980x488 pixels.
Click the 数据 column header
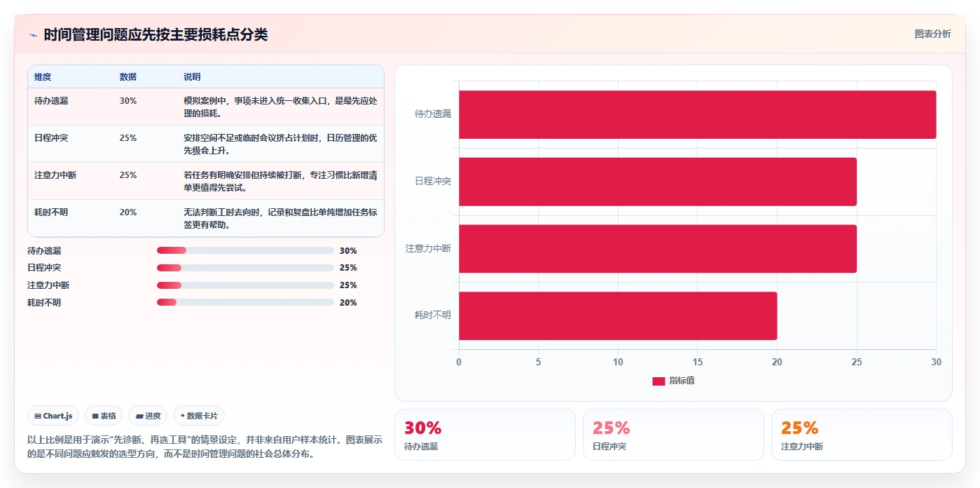coord(128,77)
